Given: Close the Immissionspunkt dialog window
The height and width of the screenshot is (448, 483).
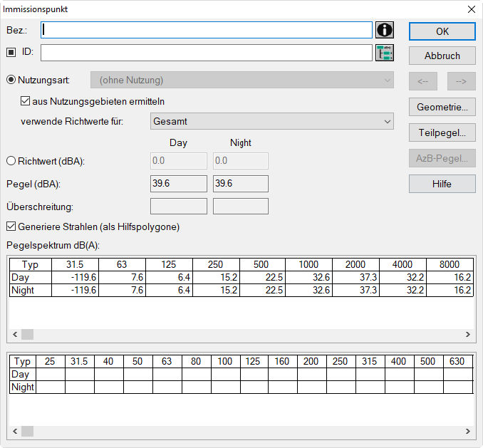Looking at the screenshot, I should point(472,9).
